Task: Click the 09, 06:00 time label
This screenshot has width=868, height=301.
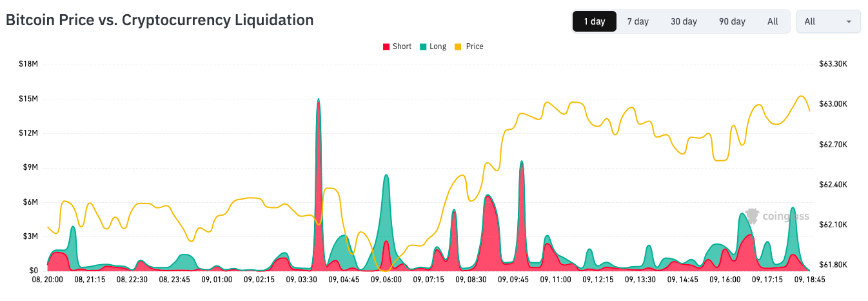Action: pyautogui.click(x=386, y=280)
